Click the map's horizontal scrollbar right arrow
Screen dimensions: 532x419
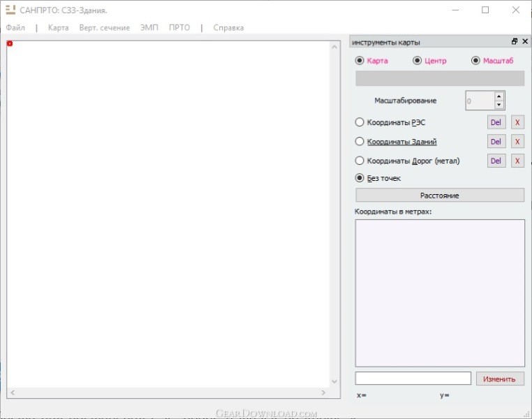[x=323, y=392]
